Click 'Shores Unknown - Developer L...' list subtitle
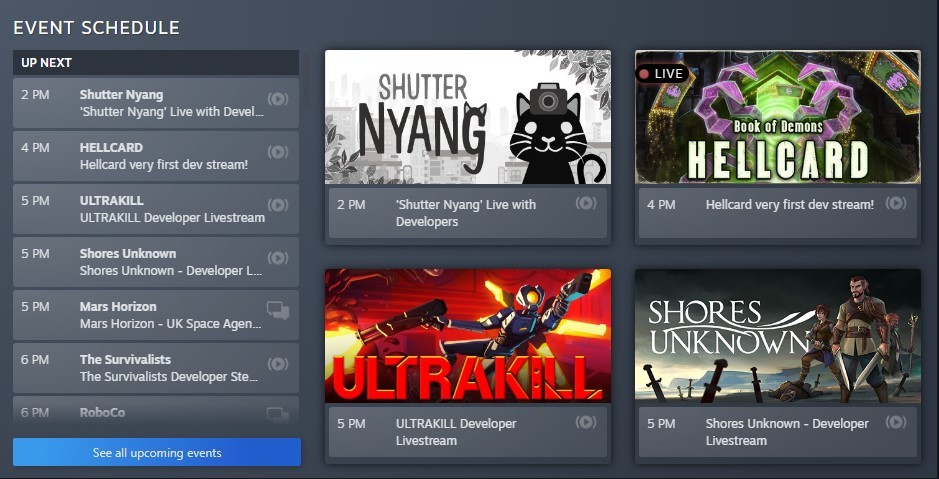This screenshot has width=939, height=479. tap(171, 271)
